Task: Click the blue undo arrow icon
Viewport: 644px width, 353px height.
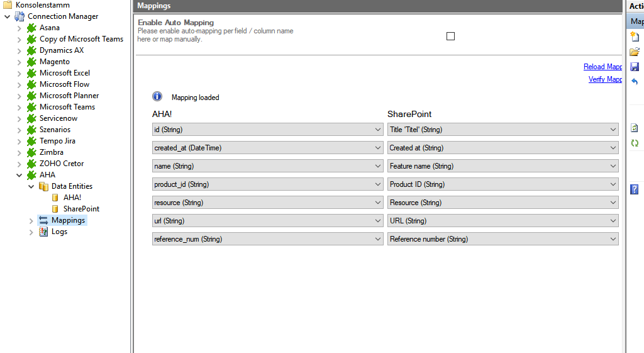Action: point(635,82)
